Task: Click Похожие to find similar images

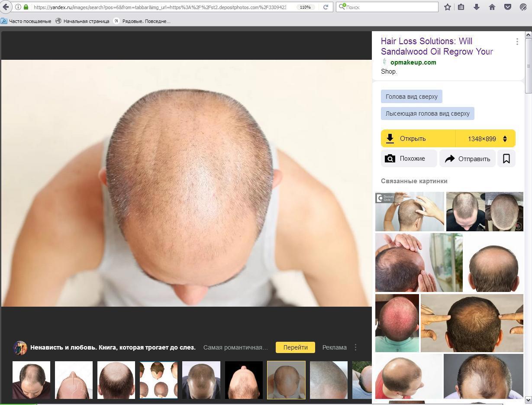Action: [x=409, y=159]
